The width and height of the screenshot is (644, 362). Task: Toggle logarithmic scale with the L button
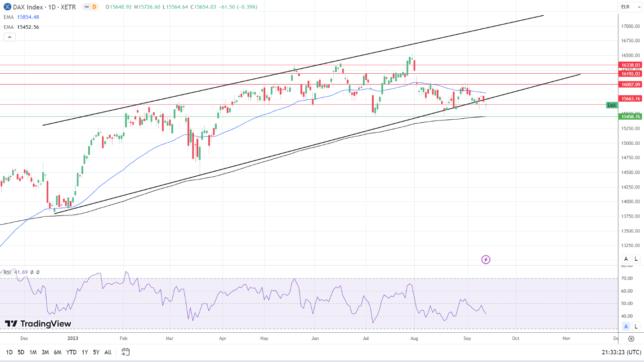(x=636, y=259)
